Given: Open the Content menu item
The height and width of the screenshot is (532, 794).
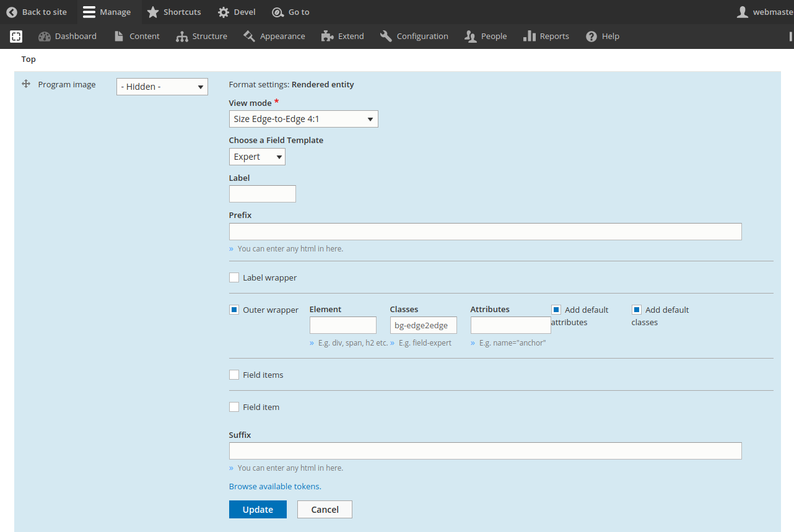Looking at the screenshot, I should 137,37.
